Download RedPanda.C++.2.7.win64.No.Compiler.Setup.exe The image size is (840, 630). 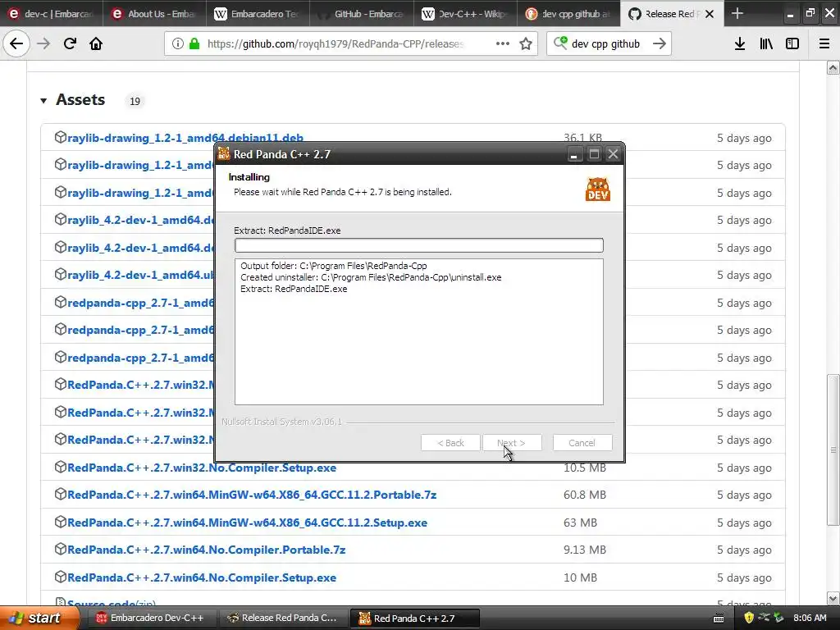(202, 577)
